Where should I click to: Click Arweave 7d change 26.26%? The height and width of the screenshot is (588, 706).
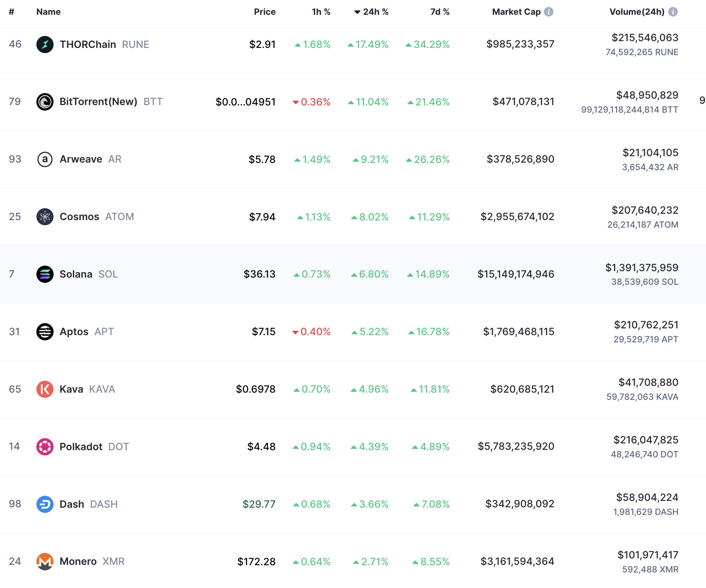[428, 159]
